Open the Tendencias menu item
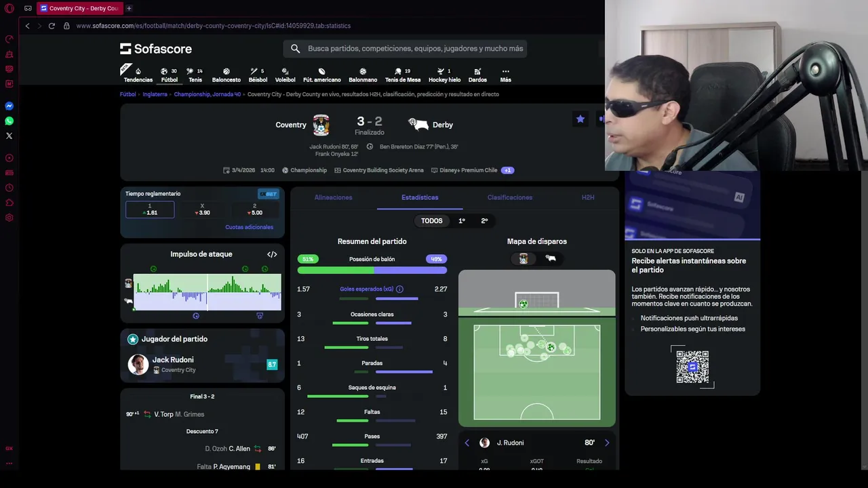Screen dimensions: 868x488 pyautogui.click(x=138, y=75)
